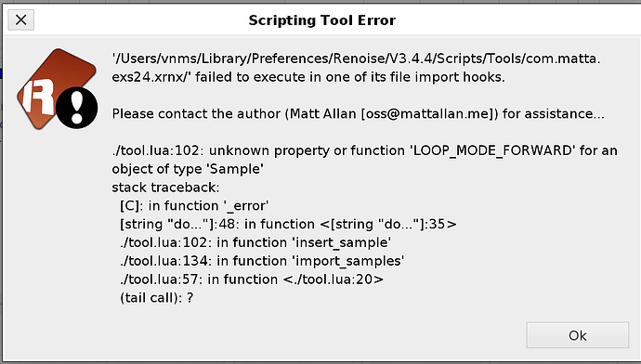This screenshot has width=641, height=364.
Task: Click the Matt Allan author name
Action: pos(322,113)
